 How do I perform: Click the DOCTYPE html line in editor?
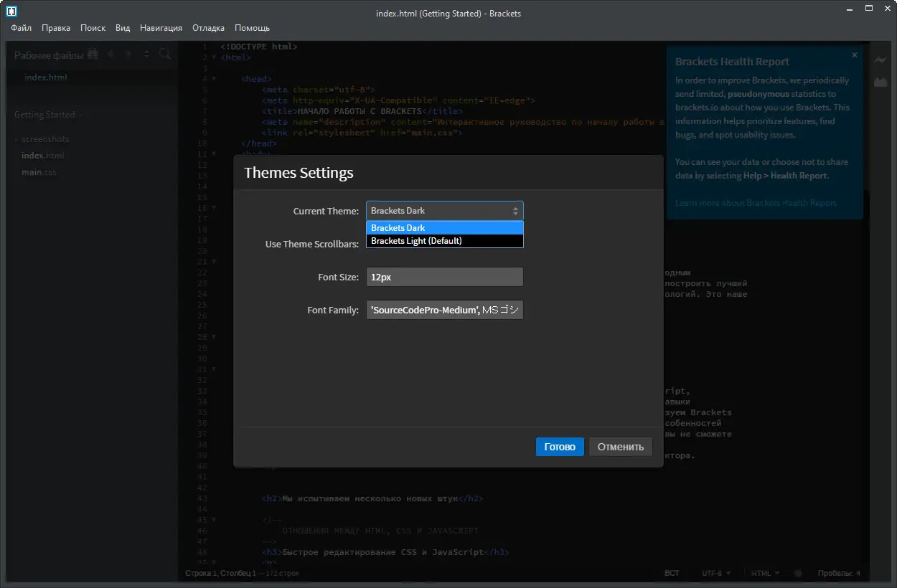click(259, 47)
